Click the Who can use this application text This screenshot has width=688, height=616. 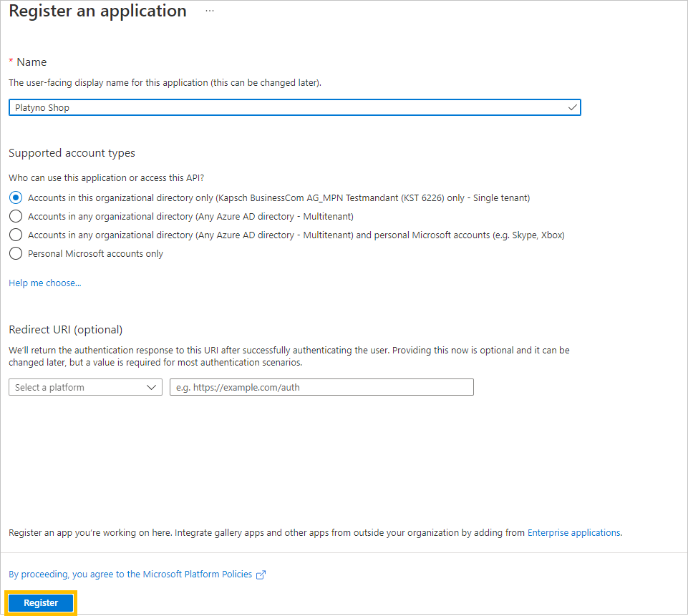pyautogui.click(x=107, y=178)
